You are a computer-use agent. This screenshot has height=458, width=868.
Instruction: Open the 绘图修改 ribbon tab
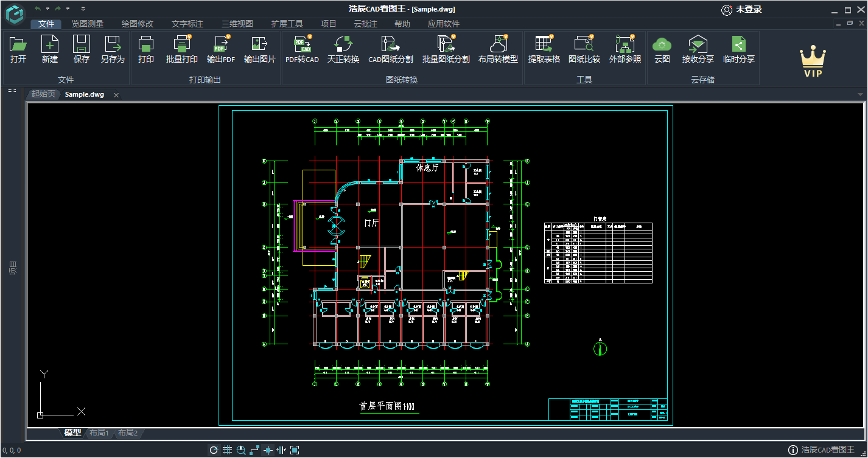[138, 24]
